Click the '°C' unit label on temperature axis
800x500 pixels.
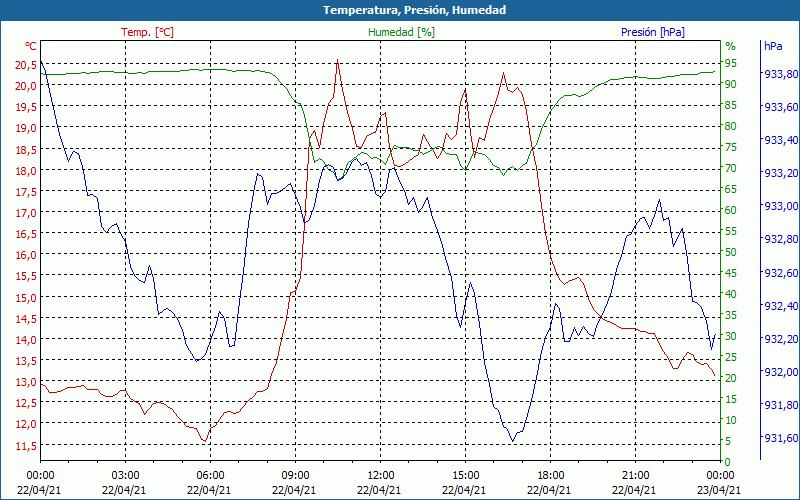pos(31,46)
